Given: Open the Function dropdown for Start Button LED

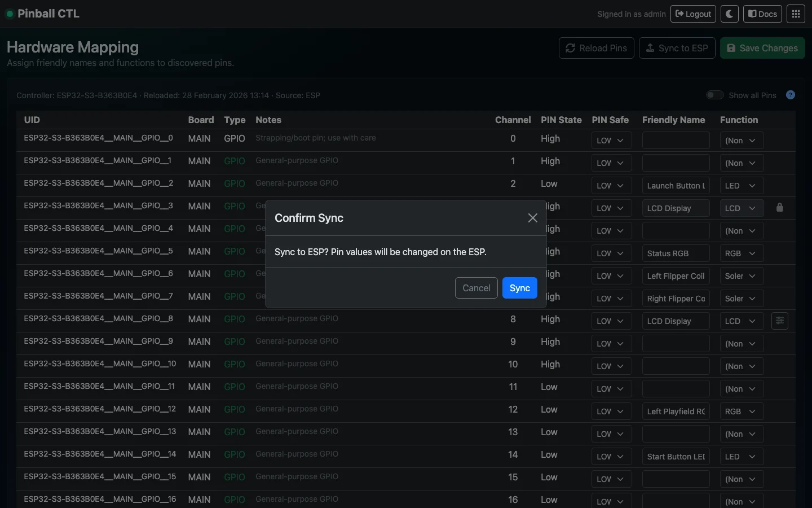Looking at the screenshot, I should click(x=740, y=457).
